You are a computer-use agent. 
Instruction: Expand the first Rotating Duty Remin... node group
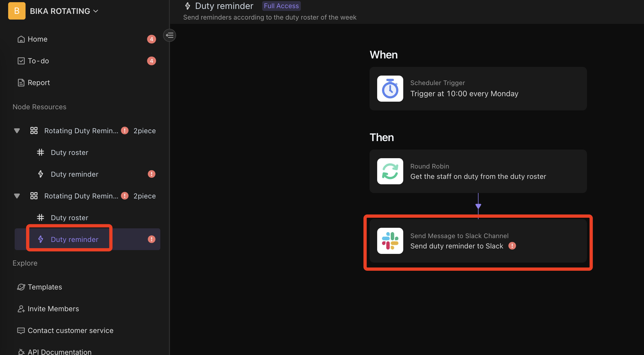click(16, 130)
